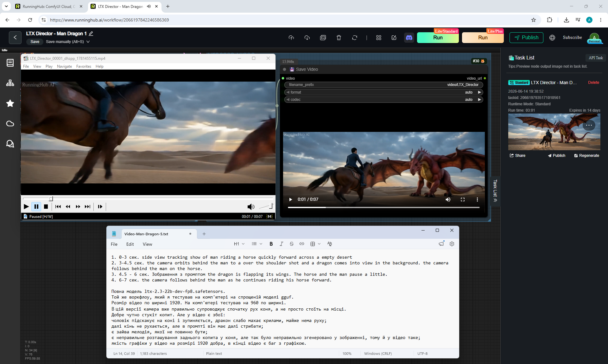This screenshot has height=364, width=608.
Task: Enter fullscreen in the Save Video preview
Action: click(463, 200)
